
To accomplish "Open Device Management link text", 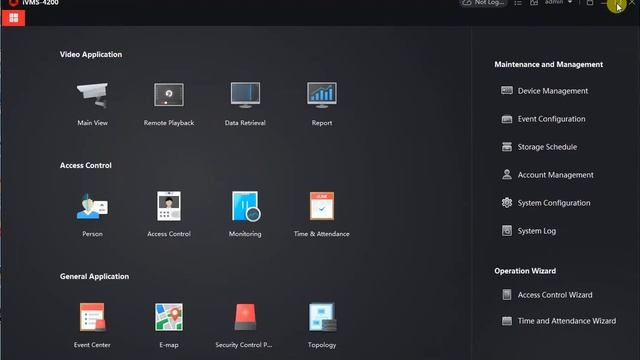I will (553, 91).
